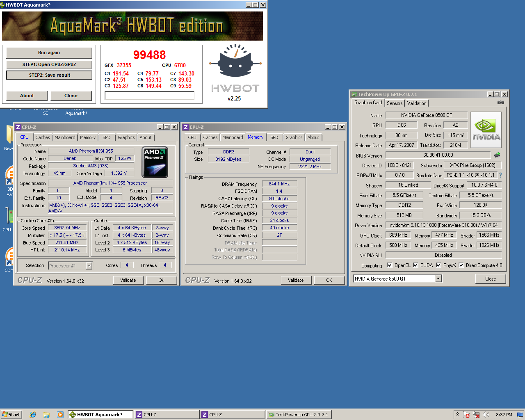Click OK in the Memory CPU-Z window
This screenshot has height=420, width=525.
(329, 280)
